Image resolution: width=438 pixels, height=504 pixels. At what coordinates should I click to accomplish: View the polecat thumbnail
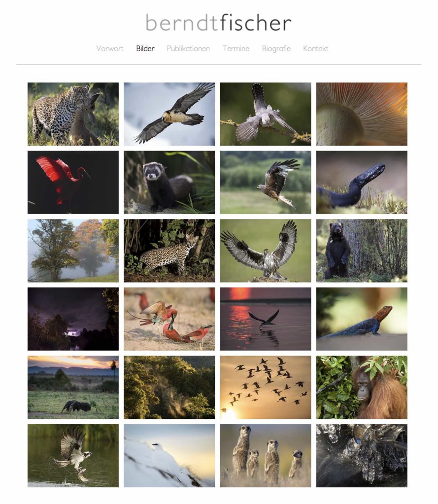169,182
